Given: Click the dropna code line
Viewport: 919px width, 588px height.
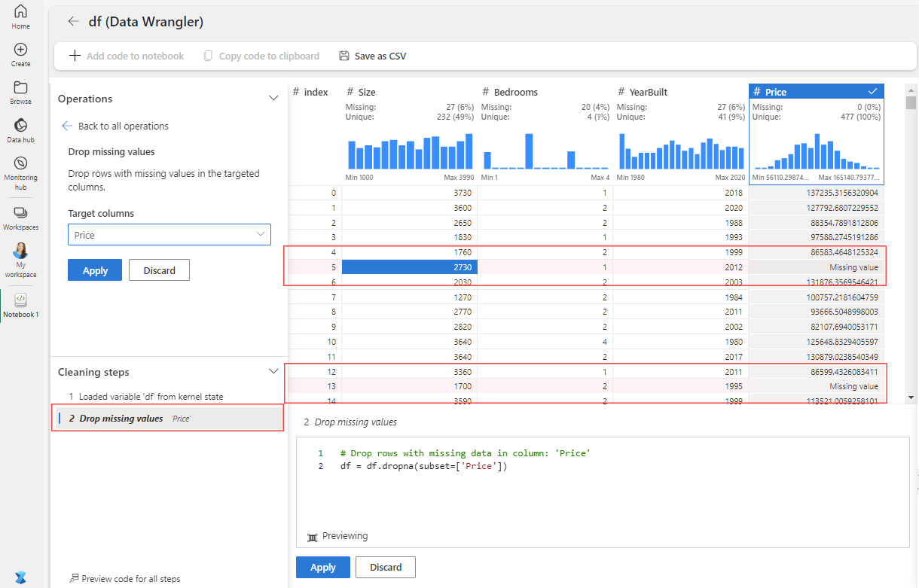Looking at the screenshot, I should (x=424, y=466).
